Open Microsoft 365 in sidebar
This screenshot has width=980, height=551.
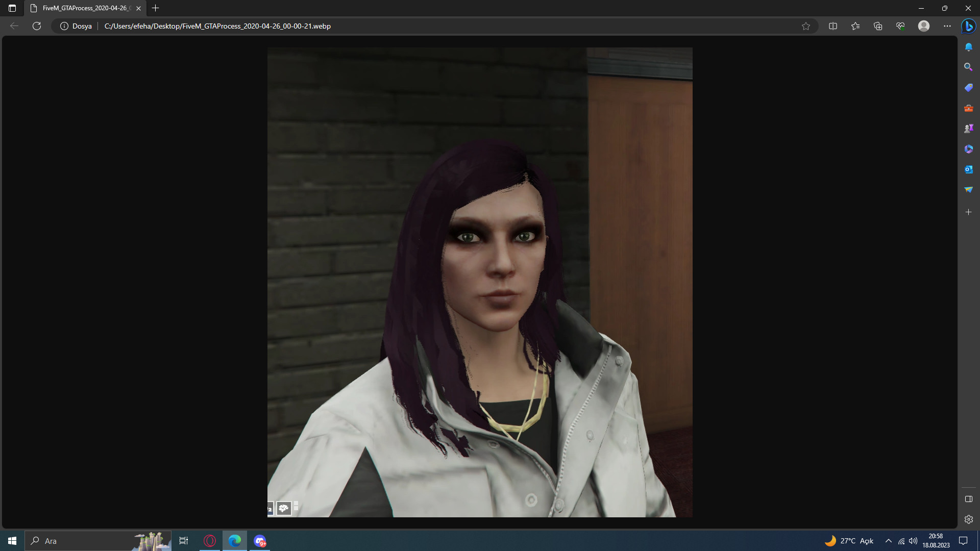pyautogui.click(x=968, y=149)
